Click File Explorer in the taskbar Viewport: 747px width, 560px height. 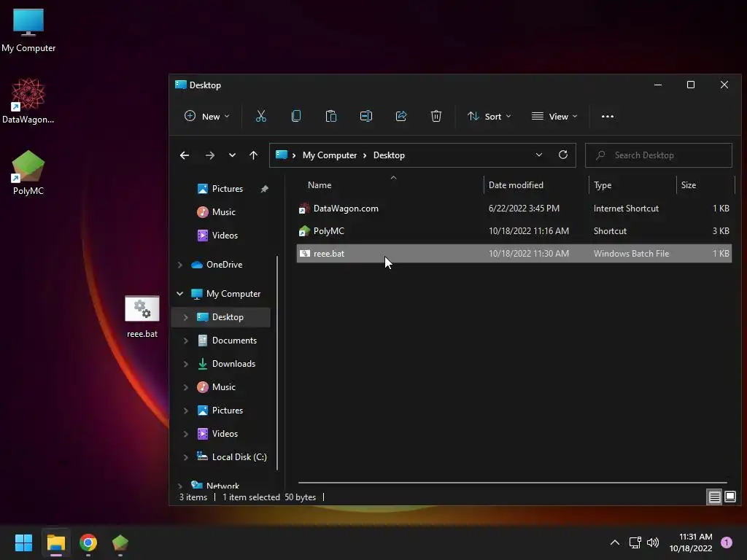click(x=55, y=542)
